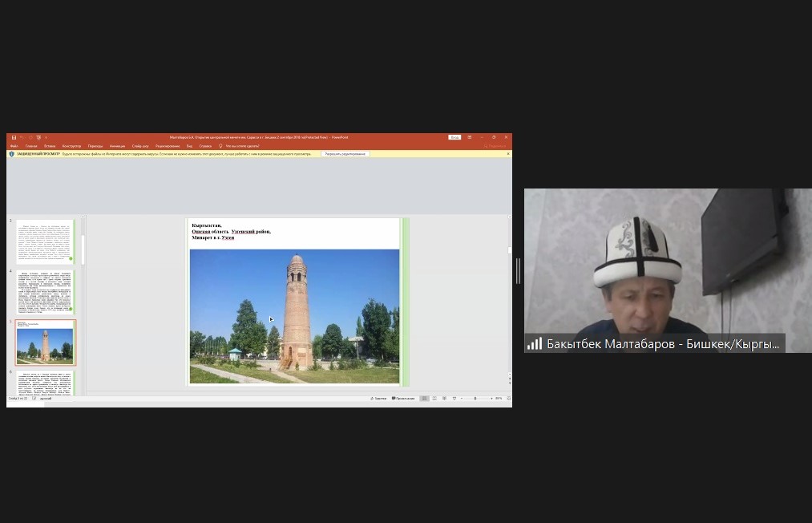Viewport: 812px width, 523px height.
Task: Click the Normal view icon
Action: [424, 399]
